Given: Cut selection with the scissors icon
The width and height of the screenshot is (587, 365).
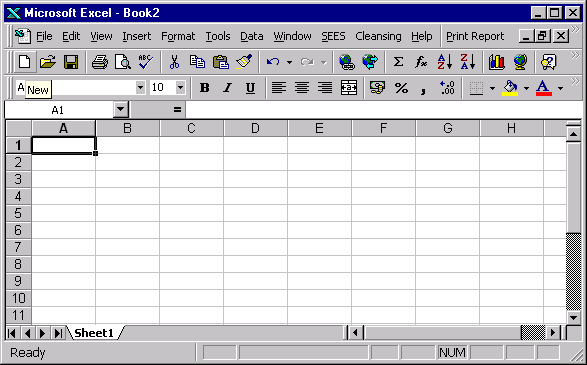Looking at the screenshot, I should coord(174,62).
